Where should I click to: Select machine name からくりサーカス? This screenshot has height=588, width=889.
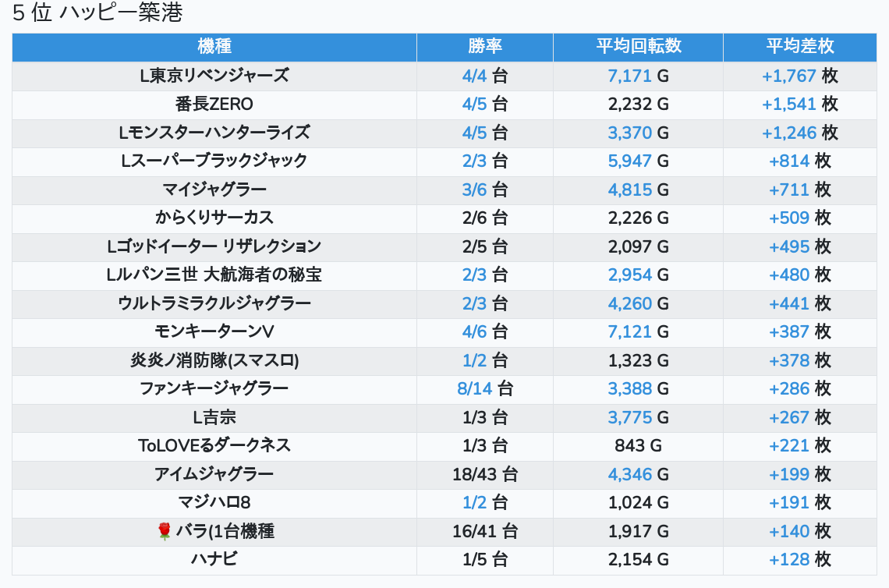pos(214,218)
